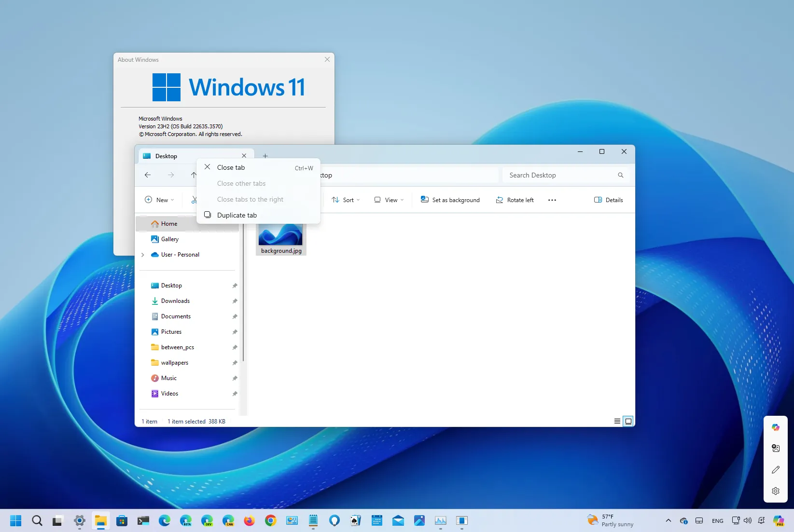Open Downloads in the sidebar

pyautogui.click(x=187, y=301)
